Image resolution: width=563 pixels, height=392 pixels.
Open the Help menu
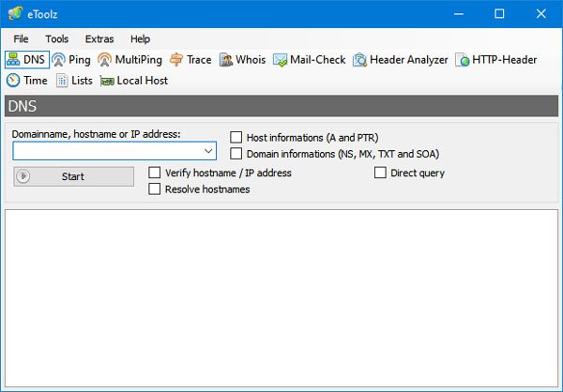click(140, 38)
